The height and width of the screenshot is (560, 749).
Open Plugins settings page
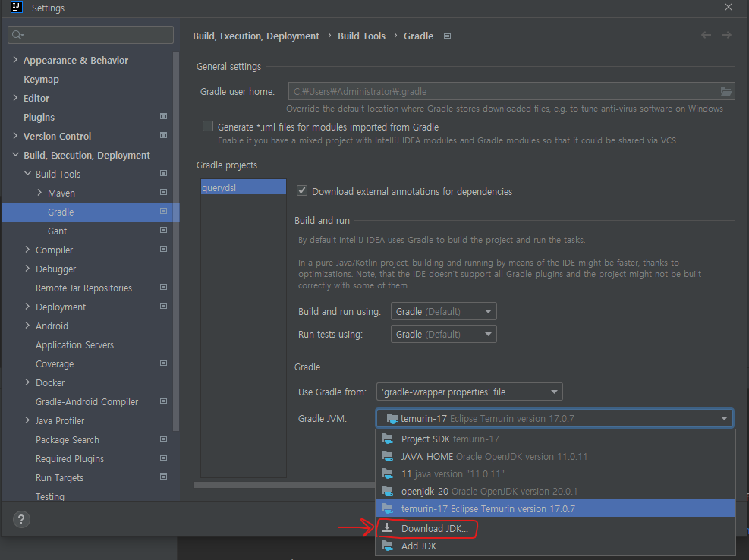[x=39, y=117]
